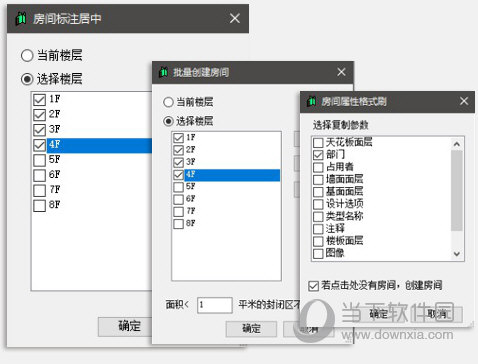478x364 pixels.
Task: Uncheck 1F in 房间标注居中 floor list
Action: coord(39,99)
